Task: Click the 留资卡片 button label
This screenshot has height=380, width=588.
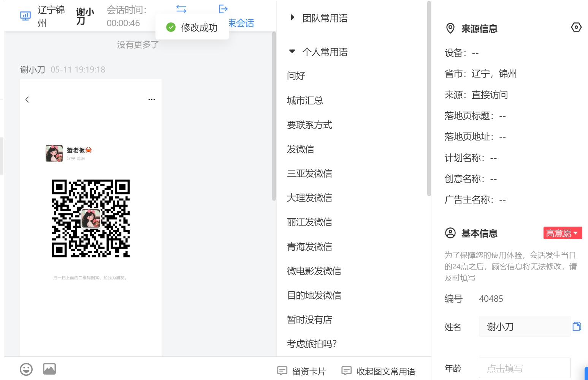Action: [x=309, y=371]
